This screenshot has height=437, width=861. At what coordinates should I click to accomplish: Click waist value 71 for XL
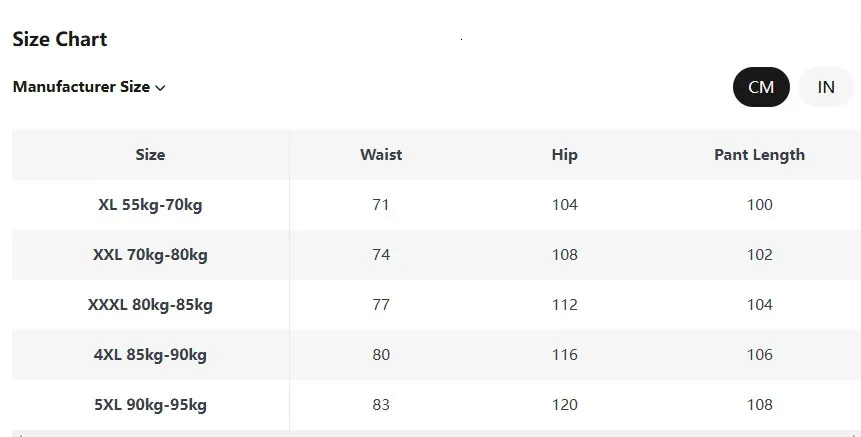(x=381, y=205)
